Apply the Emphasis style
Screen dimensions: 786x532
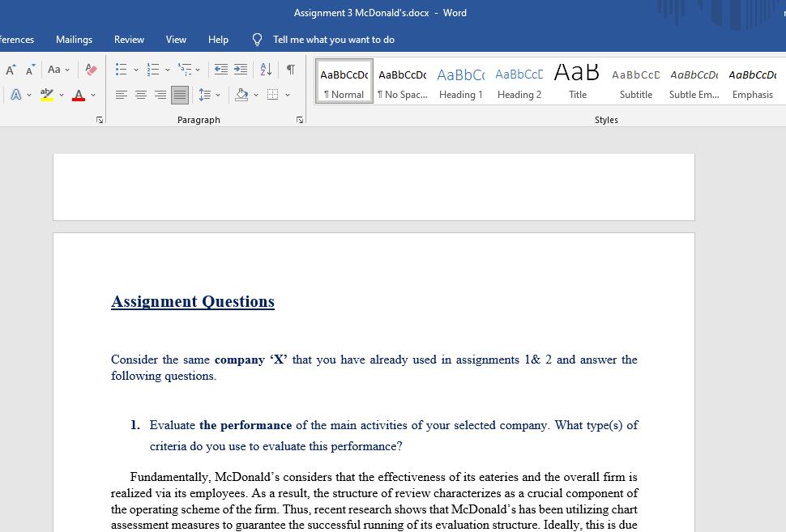tap(753, 81)
